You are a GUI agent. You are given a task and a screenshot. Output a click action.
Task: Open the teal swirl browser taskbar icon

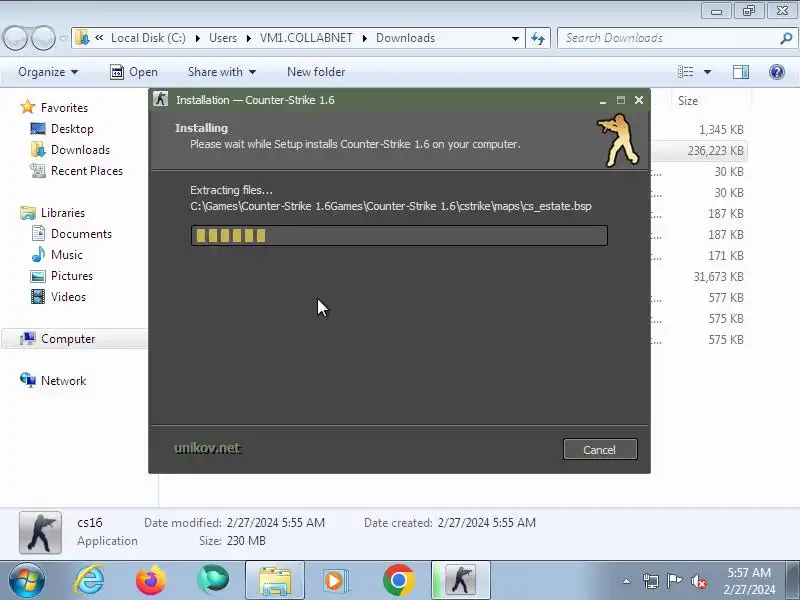click(x=213, y=580)
